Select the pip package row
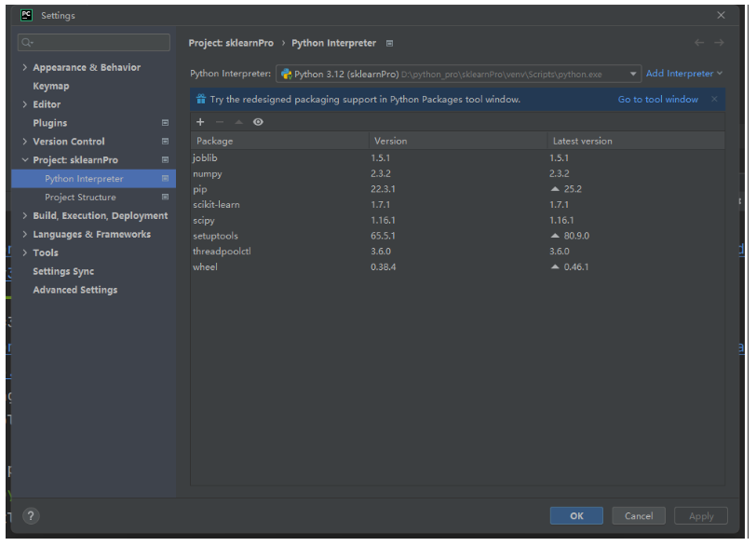 [457, 189]
